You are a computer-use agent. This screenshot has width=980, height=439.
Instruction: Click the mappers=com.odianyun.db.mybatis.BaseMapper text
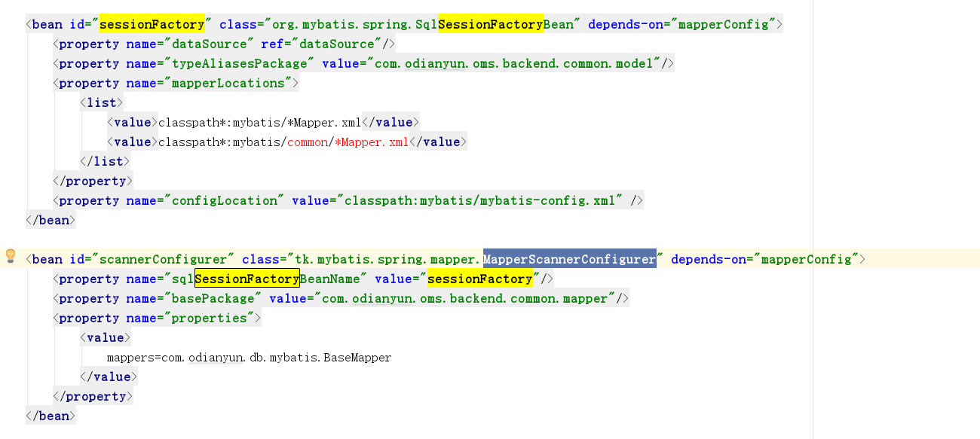249,357
